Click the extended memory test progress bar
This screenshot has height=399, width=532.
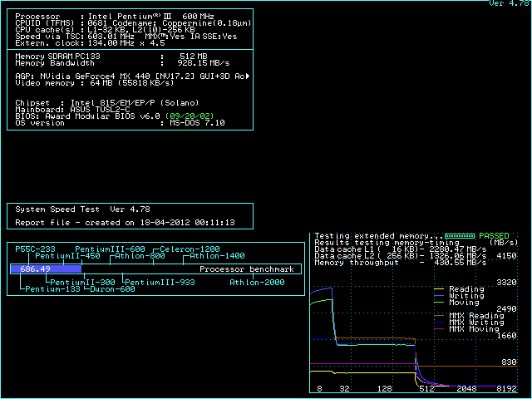pyautogui.click(x=460, y=236)
